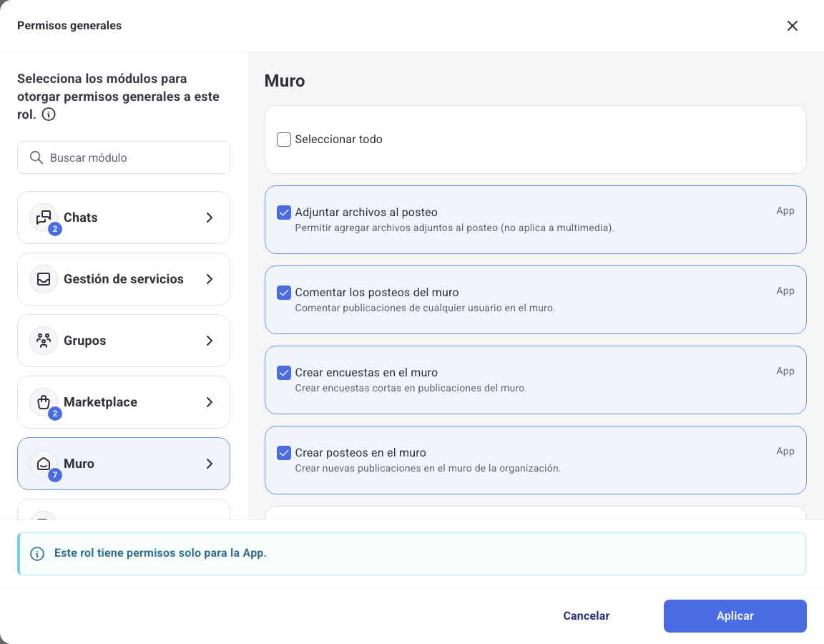Click the Muro home icon
Viewport: 824px width, 644px height.
[x=44, y=463]
